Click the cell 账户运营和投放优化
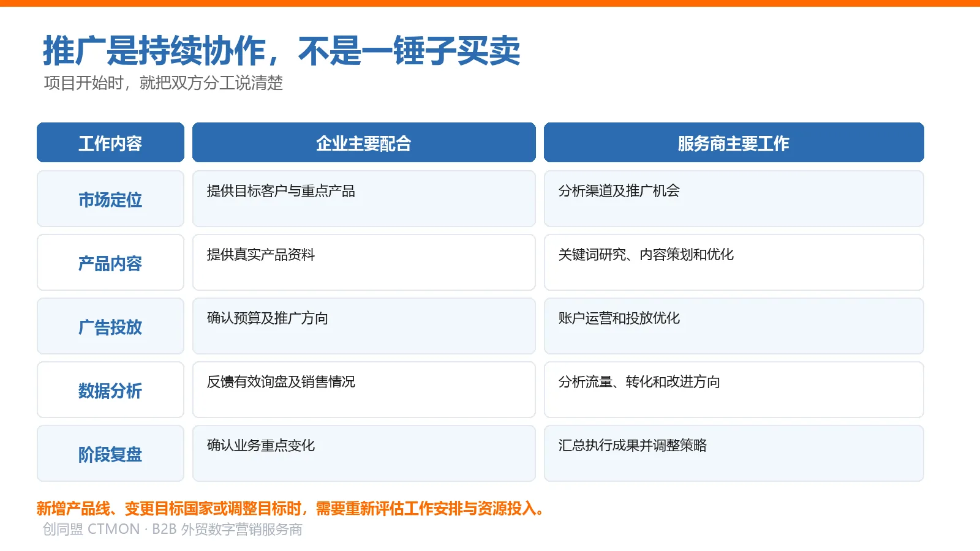This screenshot has height=551, width=980. pos(734,326)
